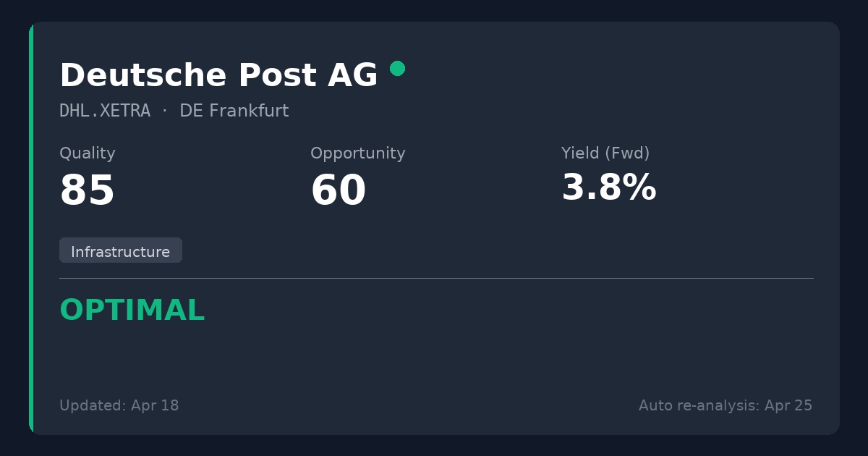Click the DE Frankfurt exchange label
Viewport: 868px width, 456px height.
234,111
